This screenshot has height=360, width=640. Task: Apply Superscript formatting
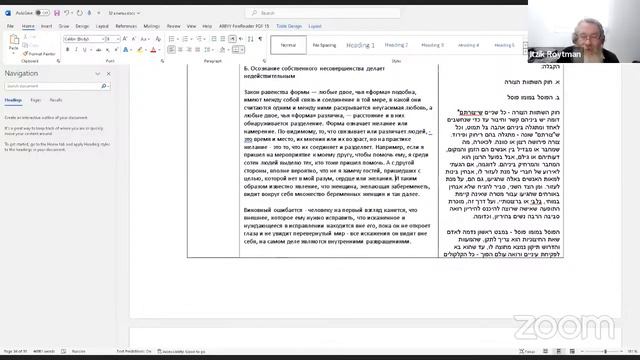pos(116,50)
